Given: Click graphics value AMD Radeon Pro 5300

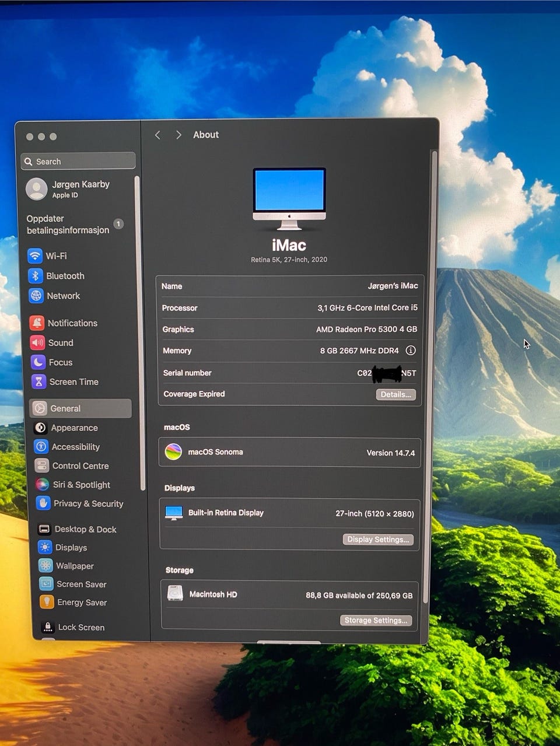Looking at the screenshot, I should pyautogui.click(x=366, y=329).
